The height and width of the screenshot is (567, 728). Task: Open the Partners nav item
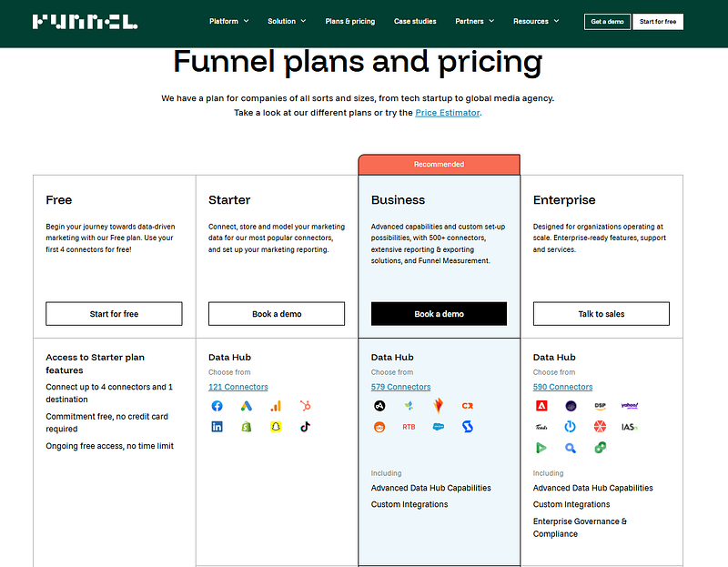tap(469, 21)
